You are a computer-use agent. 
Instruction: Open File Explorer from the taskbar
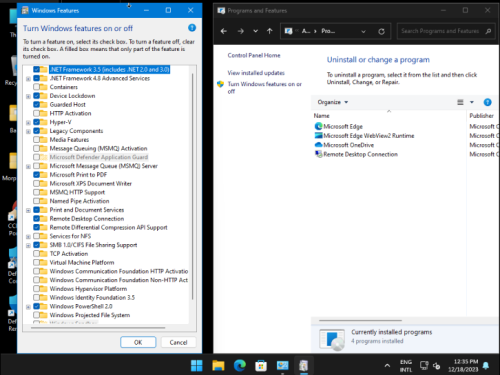point(218,366)
